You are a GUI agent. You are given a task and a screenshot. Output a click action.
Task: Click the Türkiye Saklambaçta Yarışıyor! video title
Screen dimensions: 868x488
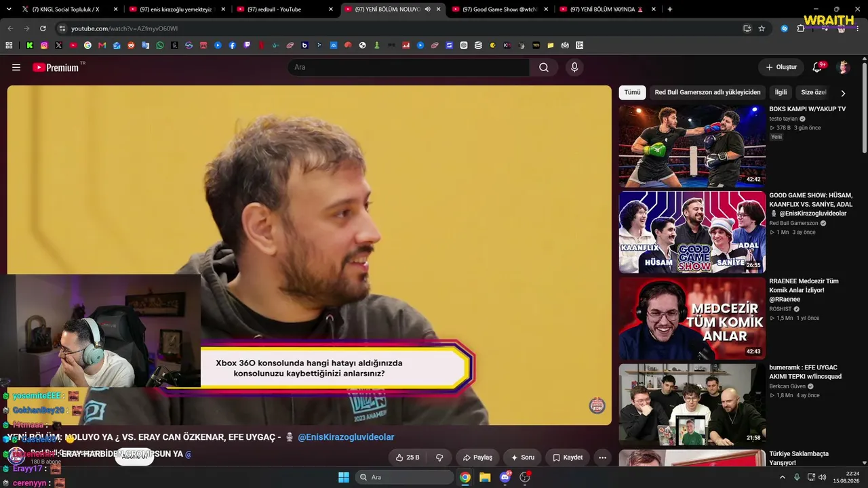[799, 458]
